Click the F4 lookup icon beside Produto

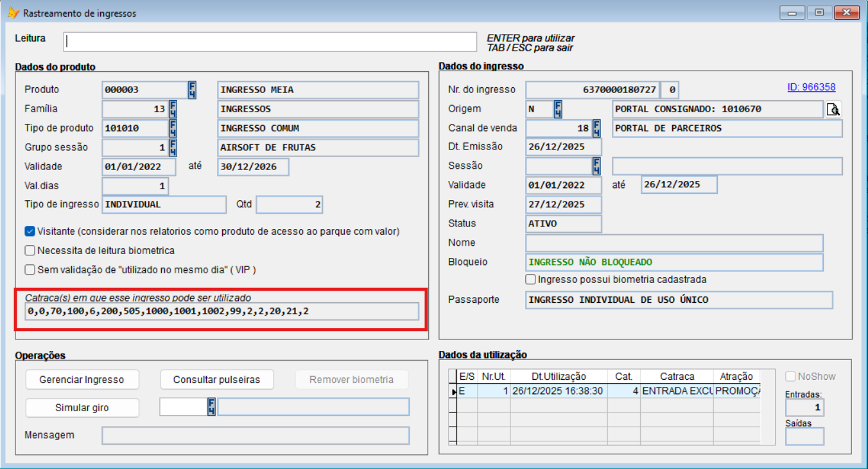tap(192, 90)
